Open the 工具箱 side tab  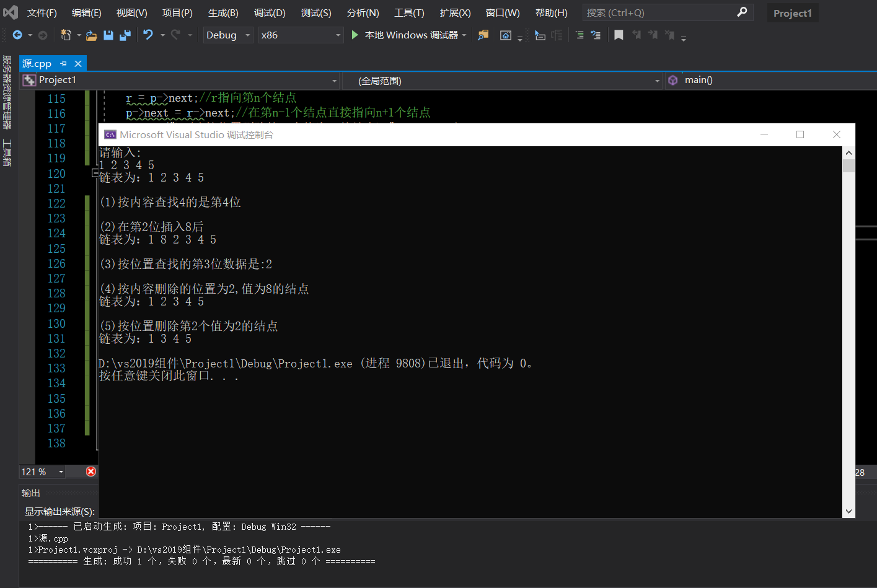click(x=7, y=152)
